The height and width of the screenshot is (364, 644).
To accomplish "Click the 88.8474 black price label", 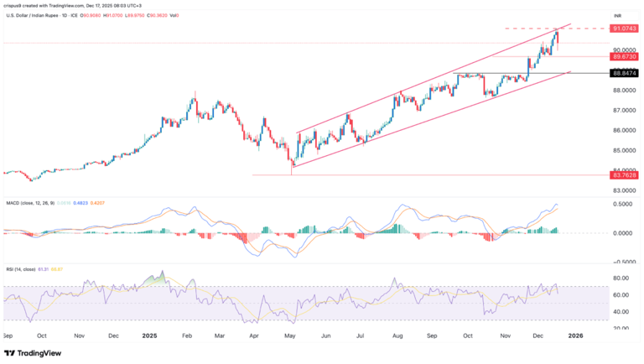I will [x=625, y=73].
